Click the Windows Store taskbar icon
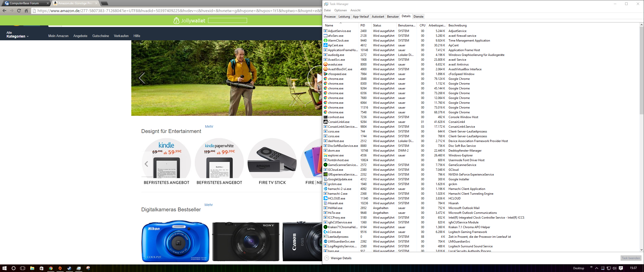Viewport: 644px width, 272px height. click(42, 268)
